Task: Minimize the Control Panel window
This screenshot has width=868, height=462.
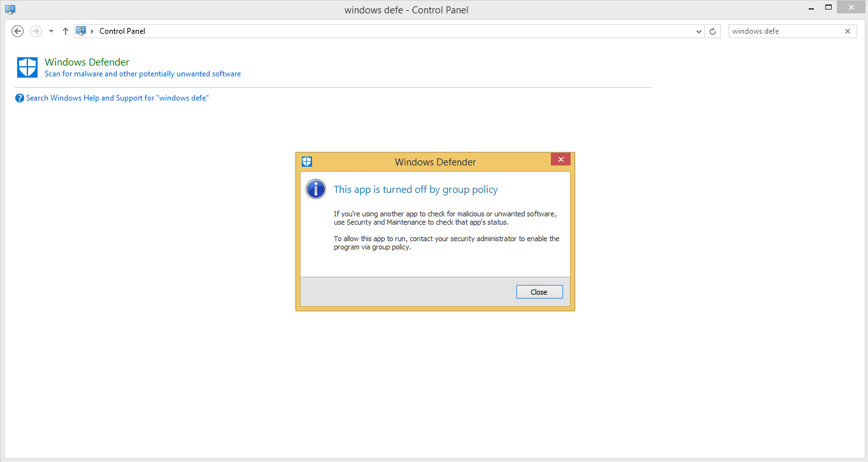Action: pyautogui.click(x=811, y=7)
